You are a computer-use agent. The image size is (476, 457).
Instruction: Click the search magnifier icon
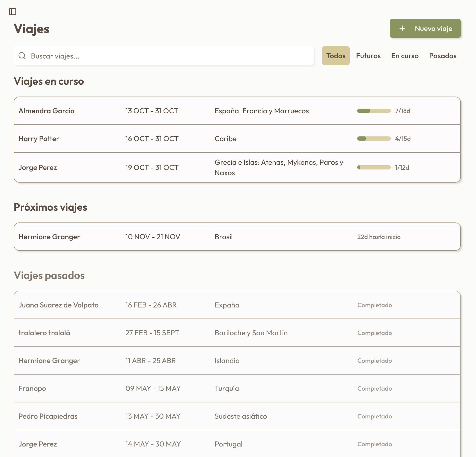point(22,56)
